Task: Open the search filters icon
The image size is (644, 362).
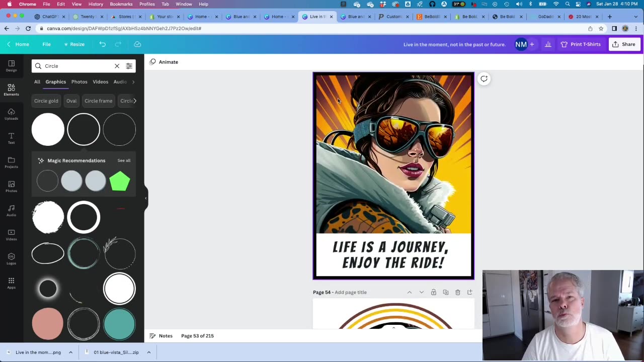Action: click(129, 66)
